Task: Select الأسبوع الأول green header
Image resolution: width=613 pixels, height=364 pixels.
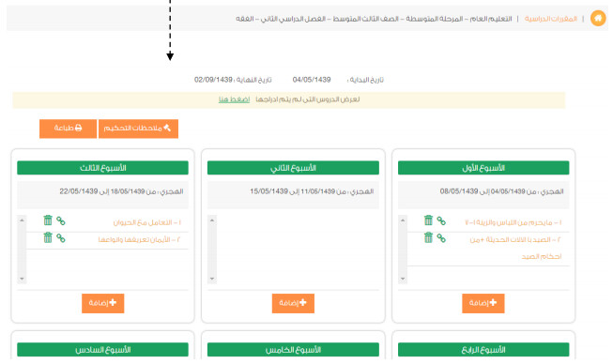Action: [483, 168]
